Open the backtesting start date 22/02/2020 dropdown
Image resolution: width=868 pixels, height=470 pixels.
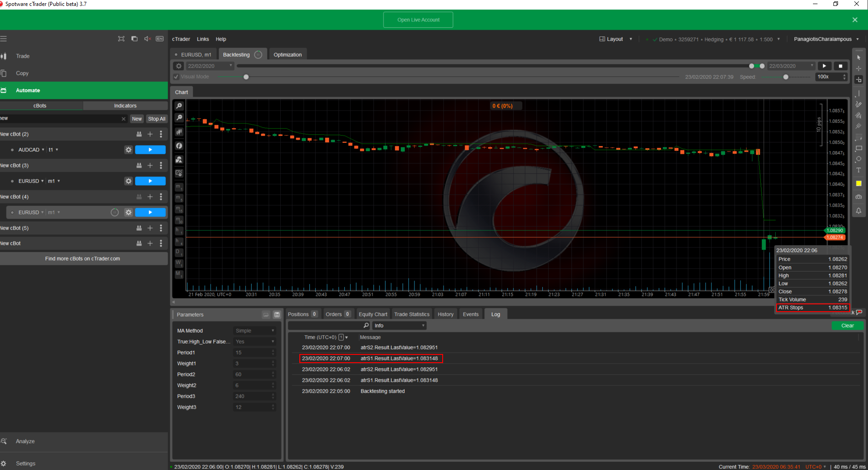coord(210,66)
